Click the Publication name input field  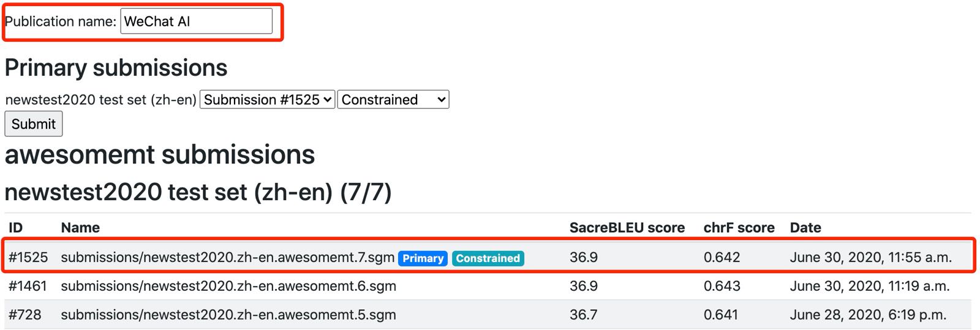(196, 21)
